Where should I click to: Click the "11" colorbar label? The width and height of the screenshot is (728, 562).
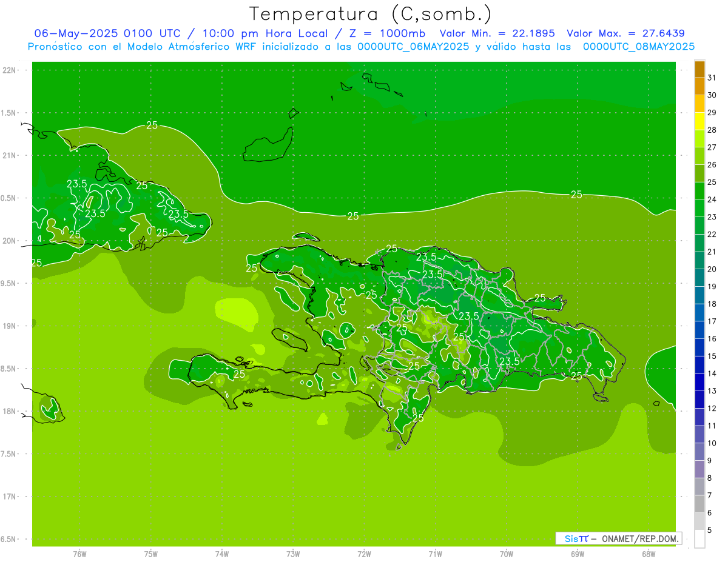tap(712, 426)
